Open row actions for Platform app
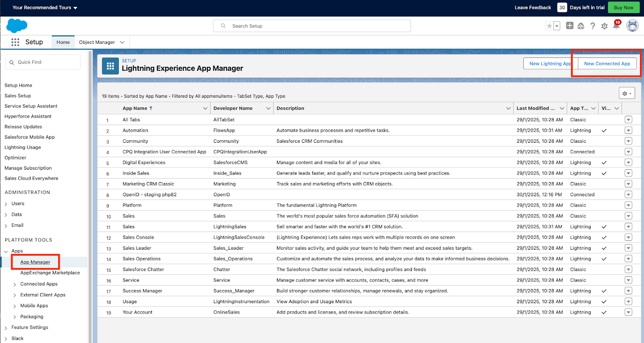The height and width of the screenshot is (343, 644). point(628,205)
